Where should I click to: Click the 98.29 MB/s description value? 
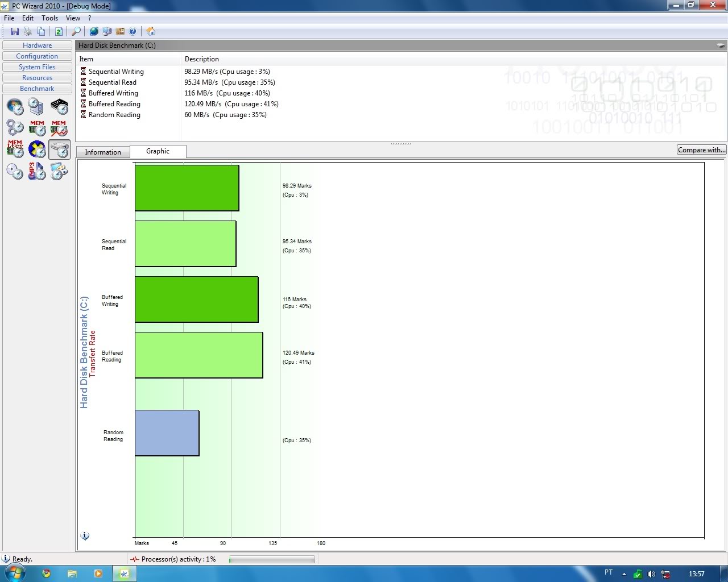click(x=227, y=72)
